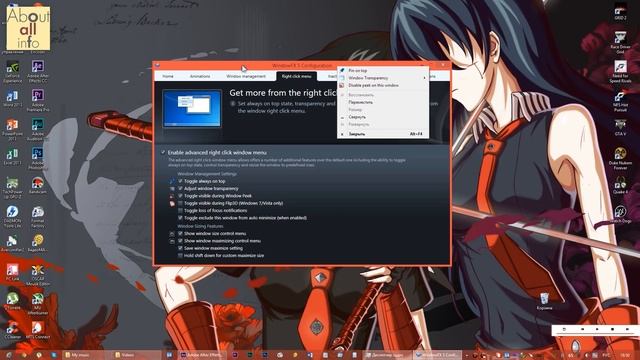Choose Закрыть in the context menu

coord(383,134)
